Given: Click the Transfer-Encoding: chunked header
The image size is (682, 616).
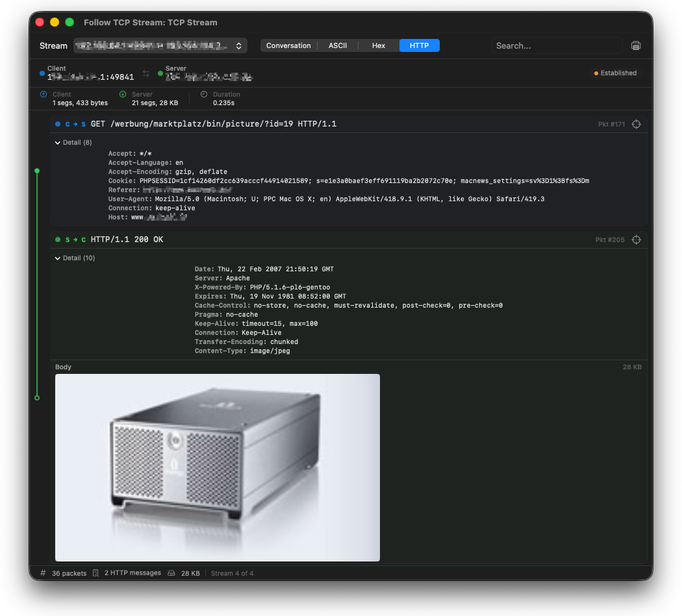Looking at the screenshot, I should click(247, 341).
